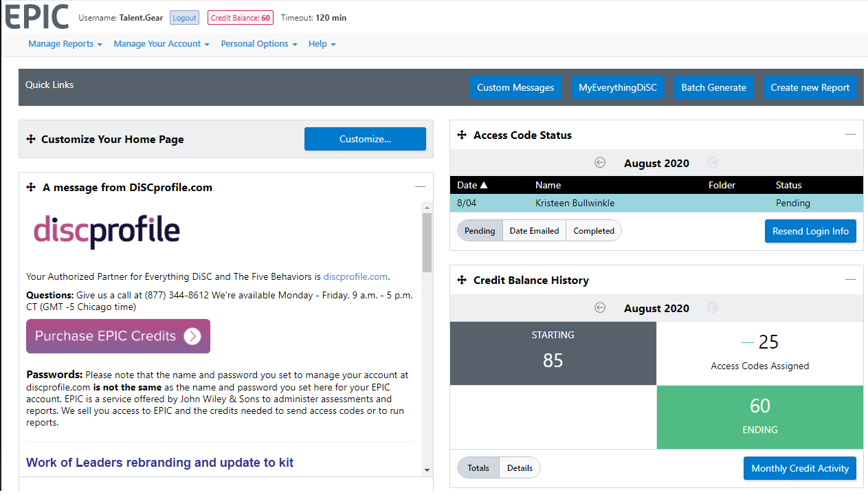The width and height of the screenshot is (868, 495).
Task: Click the 25 Access Codes Assigned tile
Action: tap(760, 353)
